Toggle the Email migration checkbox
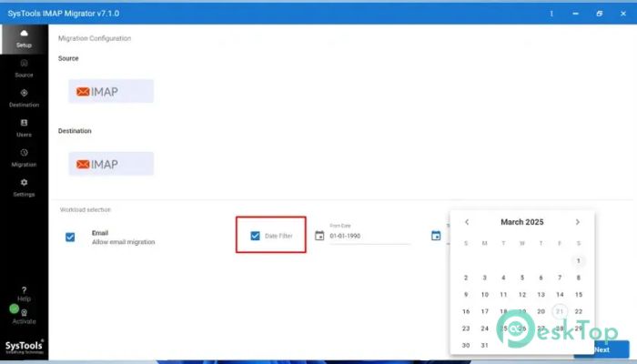 (70, 237)
